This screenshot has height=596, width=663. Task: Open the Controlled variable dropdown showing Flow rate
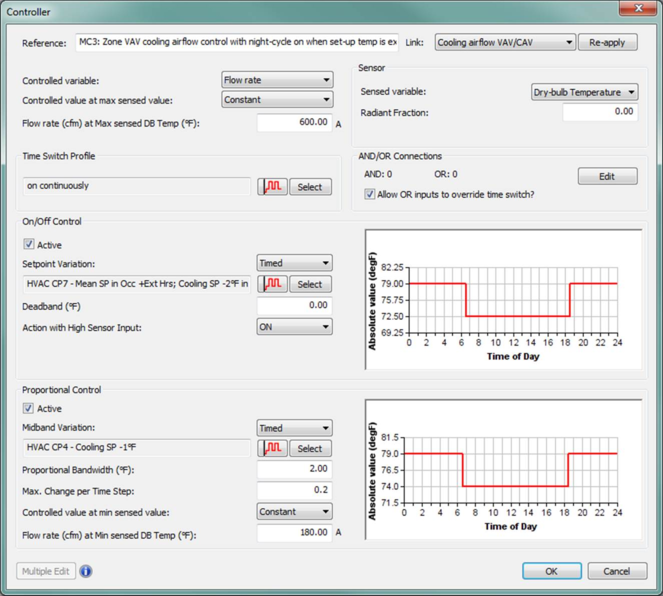click(x=277, y=80)
